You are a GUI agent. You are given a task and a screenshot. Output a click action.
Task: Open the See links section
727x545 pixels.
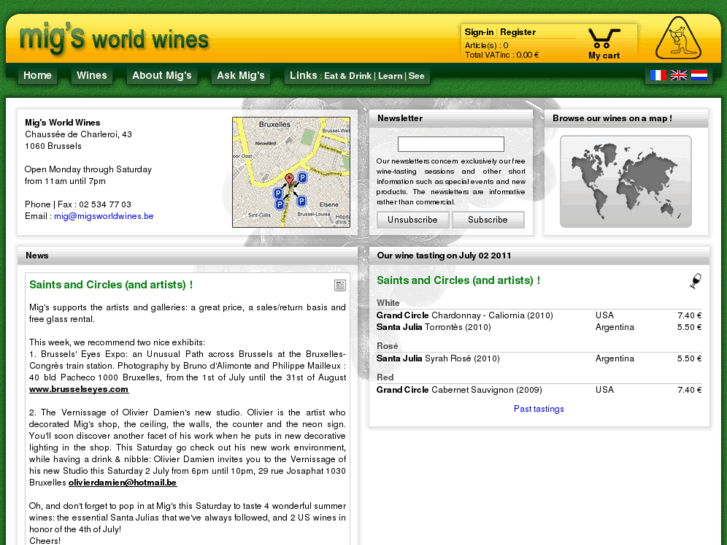(x=416, y=76)
